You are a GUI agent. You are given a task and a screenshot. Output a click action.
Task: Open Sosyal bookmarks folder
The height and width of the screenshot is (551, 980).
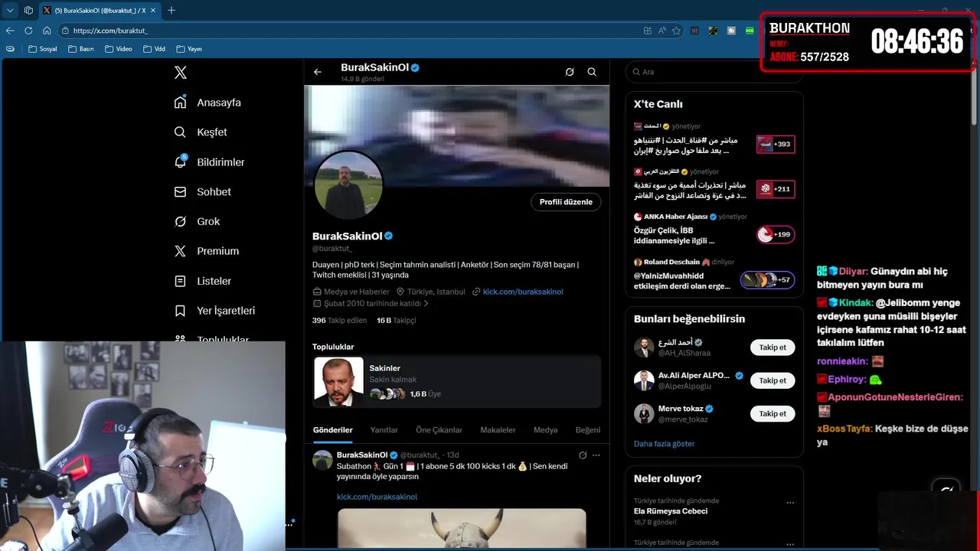coord(42,49)
